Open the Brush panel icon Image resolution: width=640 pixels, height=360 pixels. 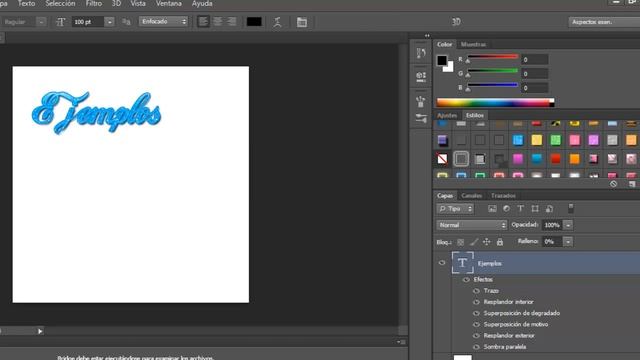click(x=421, y=119)
